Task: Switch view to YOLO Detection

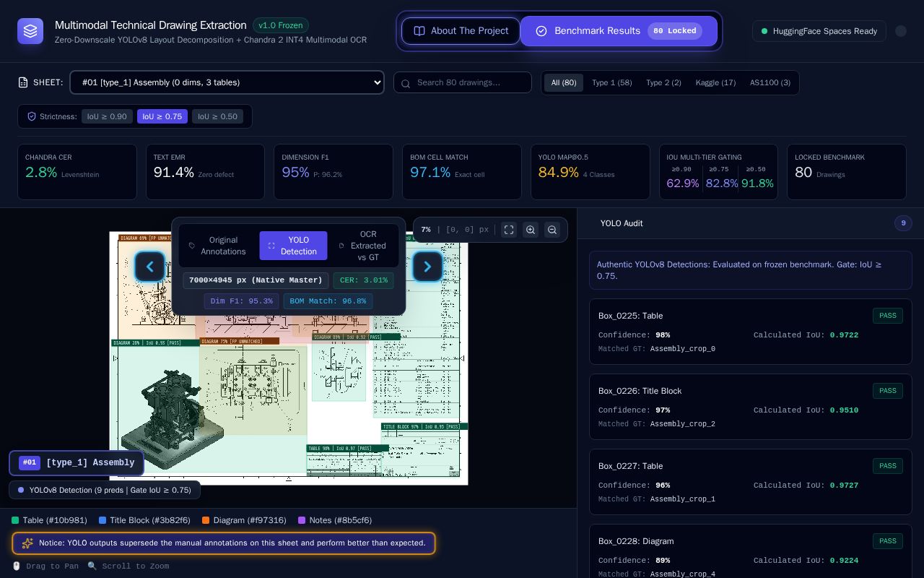Action: [293, 246]
